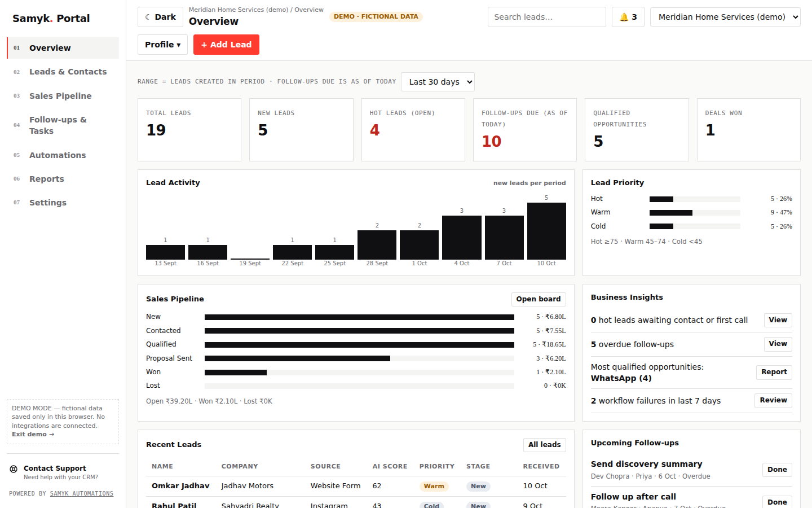812x508 pixels.
Task: Expand the Meridian Home Services account selector
Action: pos(725,17)
